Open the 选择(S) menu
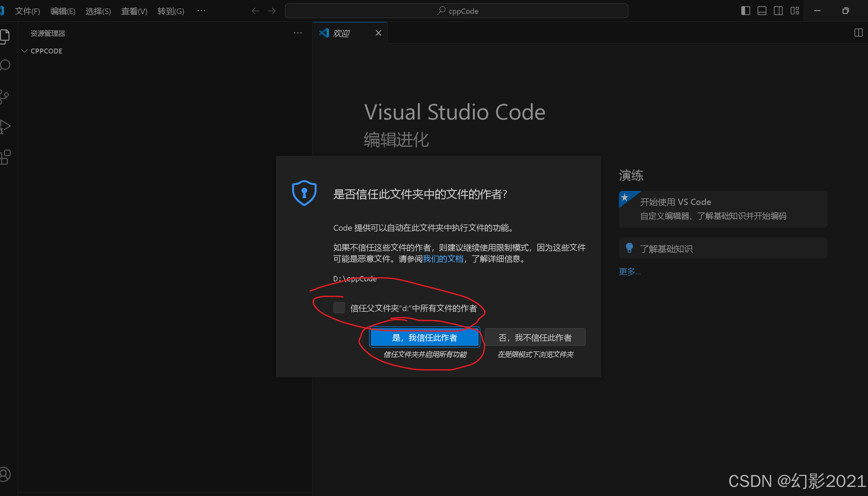Screen dimensions: 868x496 tap(98, 11)
